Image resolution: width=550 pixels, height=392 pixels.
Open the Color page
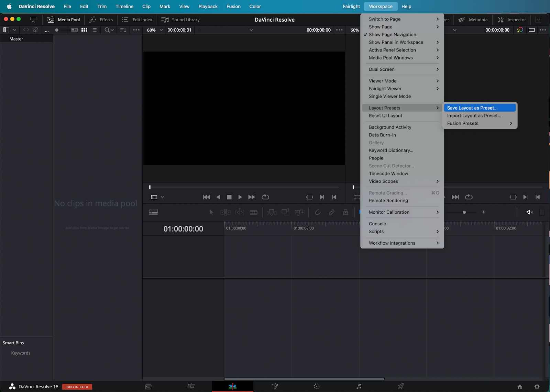click(x=316, y=386)
